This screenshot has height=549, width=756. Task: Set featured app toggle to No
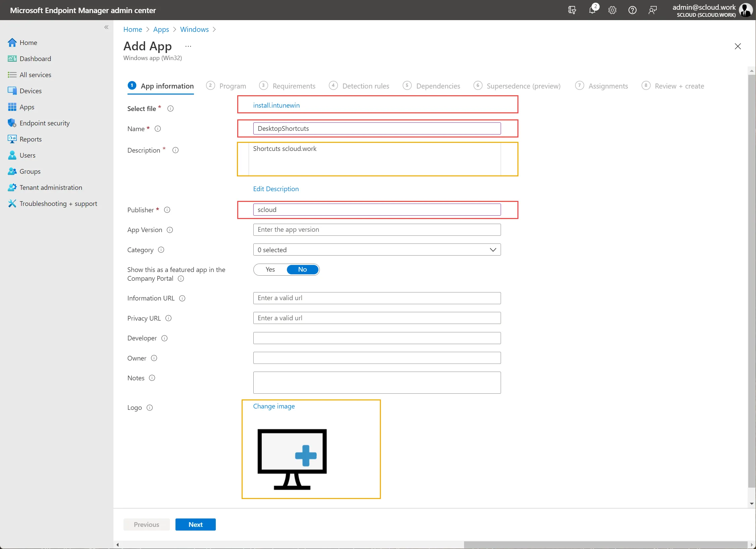(x=302, y=270)
